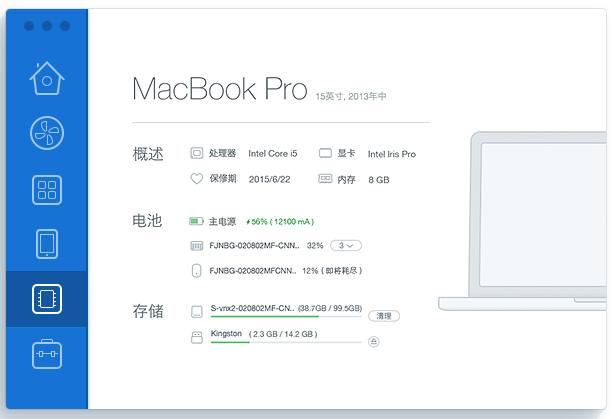
Task: Select the keyboard battery device entry at 32%
Action: [257, 245]
